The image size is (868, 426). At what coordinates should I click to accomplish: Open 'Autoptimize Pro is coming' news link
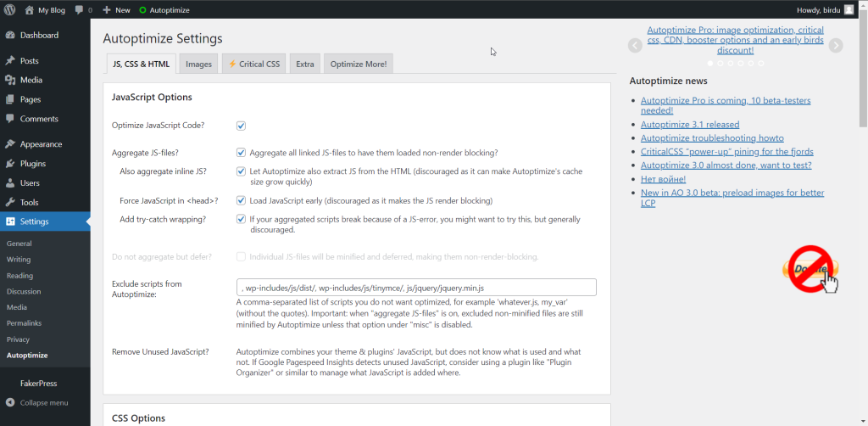726,105
